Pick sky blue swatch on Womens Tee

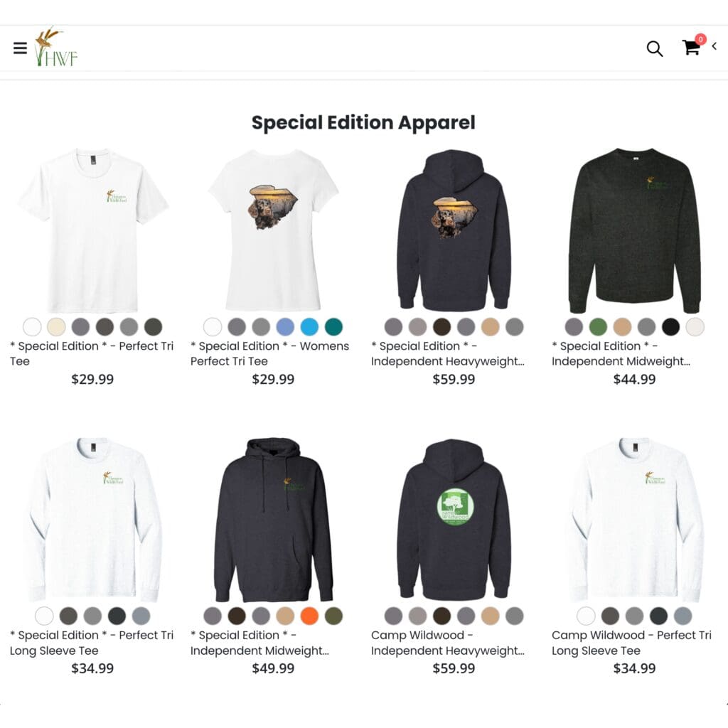point(309,327)
